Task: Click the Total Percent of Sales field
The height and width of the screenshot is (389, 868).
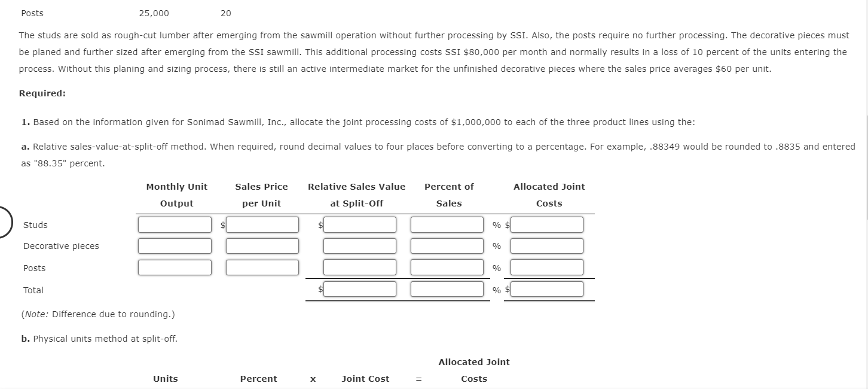Action: click(x=447, y=288)
